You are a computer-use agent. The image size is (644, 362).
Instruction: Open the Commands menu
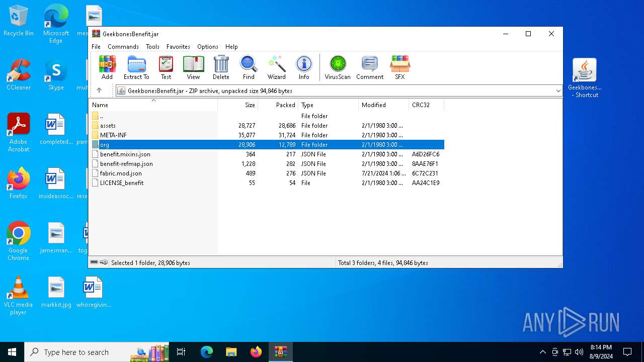coord(123,46)
